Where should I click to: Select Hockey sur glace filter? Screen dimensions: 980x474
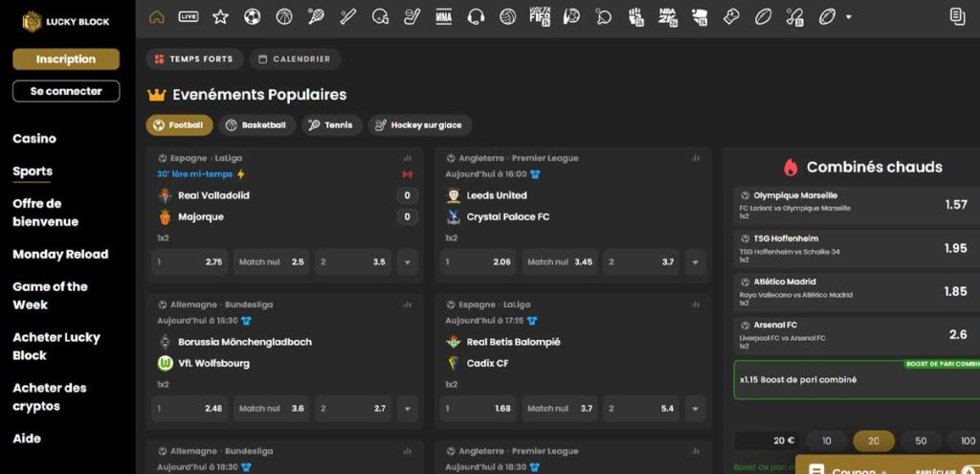419,125
